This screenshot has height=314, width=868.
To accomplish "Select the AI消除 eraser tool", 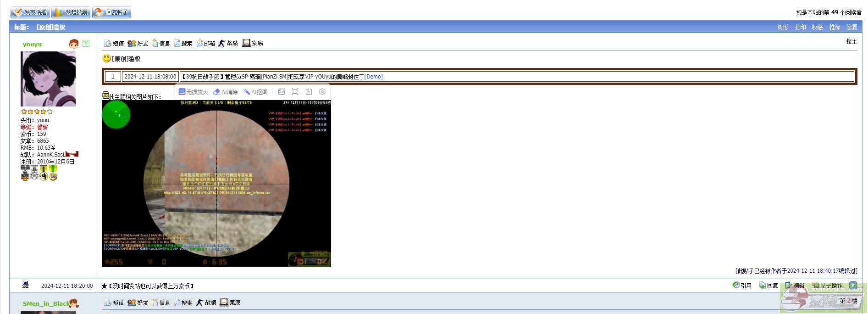I will 225,92.
